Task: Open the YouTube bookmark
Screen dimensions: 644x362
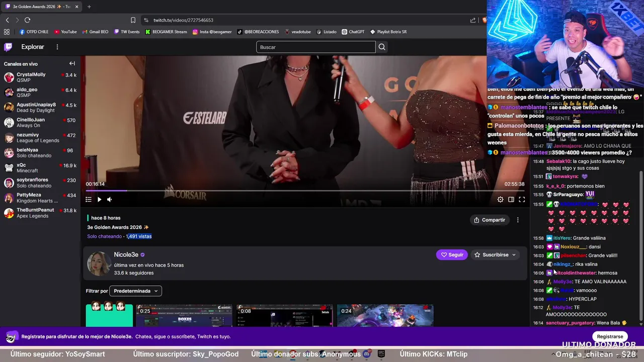Action: 65,32
